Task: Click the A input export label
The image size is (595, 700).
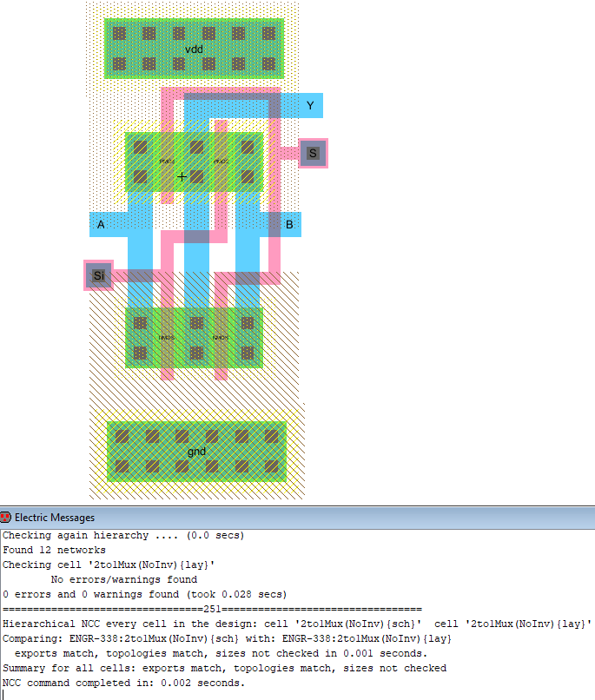Action: pyautogui.click(x=101, y=225)
